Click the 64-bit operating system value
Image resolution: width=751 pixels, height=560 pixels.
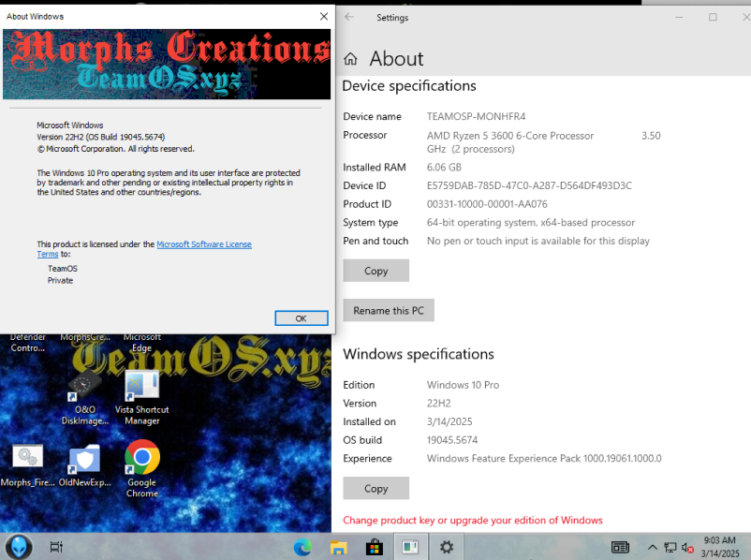[531, 222]
